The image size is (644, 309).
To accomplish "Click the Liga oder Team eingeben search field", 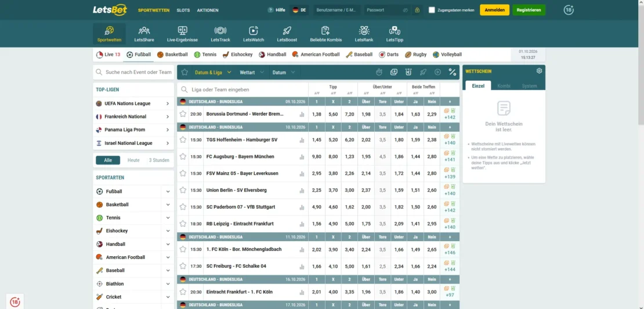I will pos(243,89).
